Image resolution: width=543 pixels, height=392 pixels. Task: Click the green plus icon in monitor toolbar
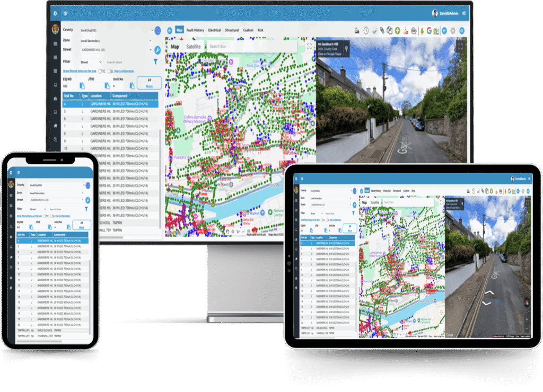click(397, 31)
